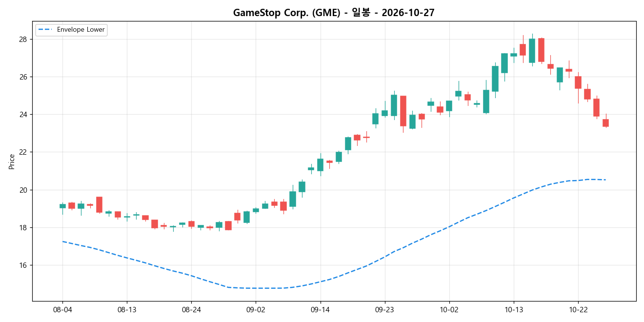
Task: Click the first green candlestick at 08-04
Action: [62, 206]
